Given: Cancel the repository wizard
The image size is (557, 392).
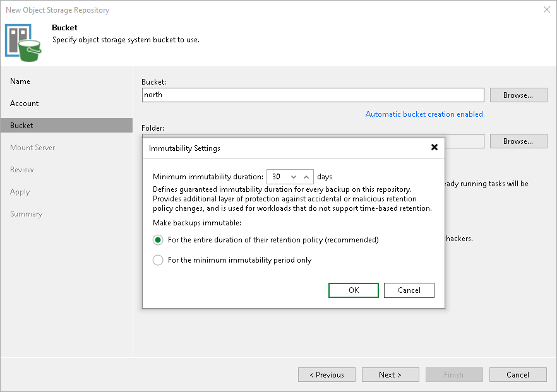Looking at the screenshot, I should [518, 374].
